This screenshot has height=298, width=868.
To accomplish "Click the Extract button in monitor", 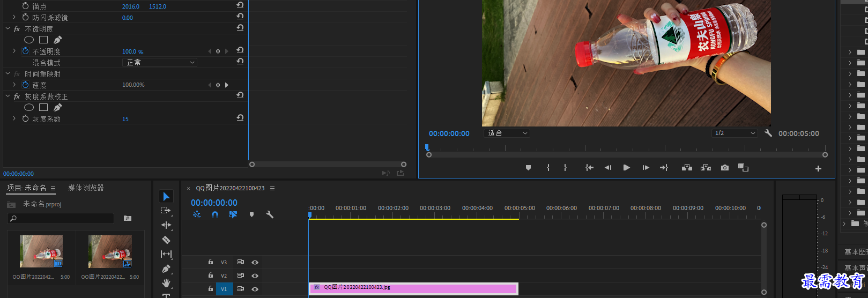I will click(x=706, y=168).
